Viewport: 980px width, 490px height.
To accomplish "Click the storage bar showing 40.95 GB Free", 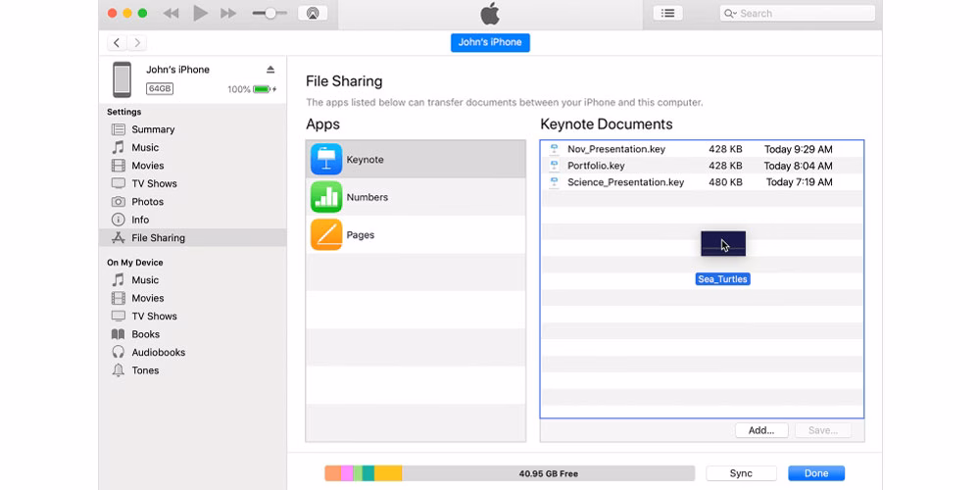I will pos(510,473).
